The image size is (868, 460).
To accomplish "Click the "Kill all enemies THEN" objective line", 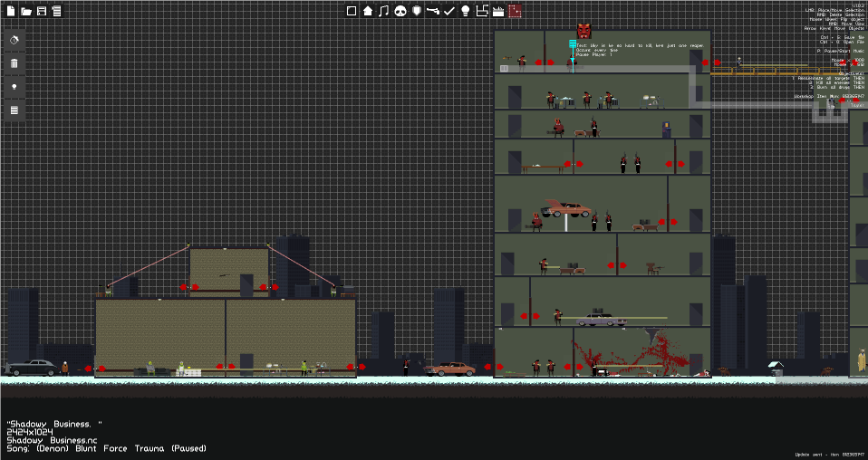I will click(836, 83).
